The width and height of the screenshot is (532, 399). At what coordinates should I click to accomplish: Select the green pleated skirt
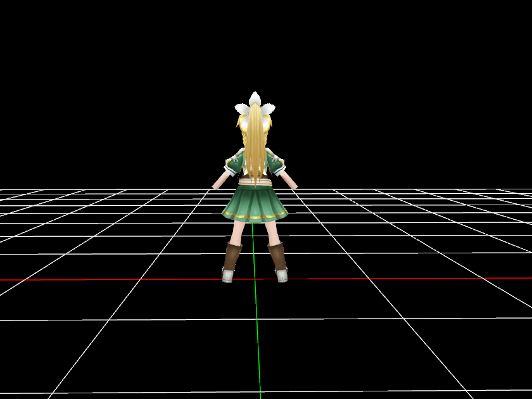(x=255, y=201)
